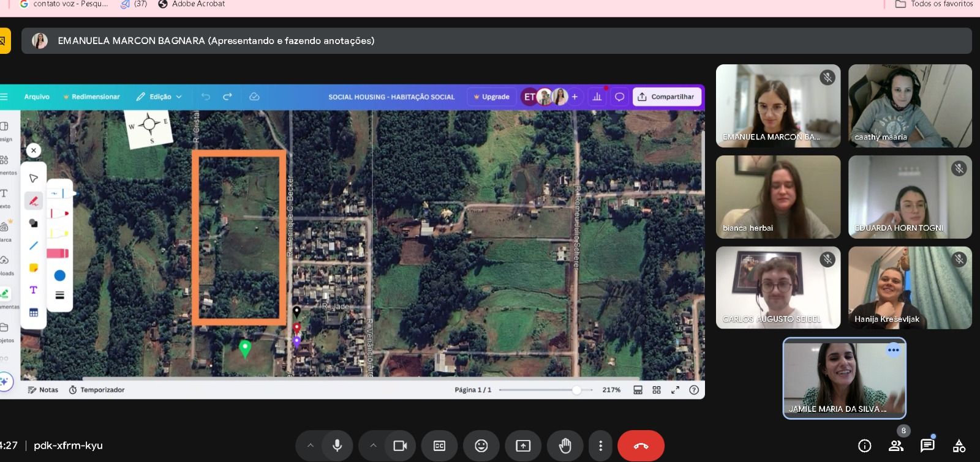Click the raise hand icon
The width and height of the screenshot is (980, 462).
[565, 445]
